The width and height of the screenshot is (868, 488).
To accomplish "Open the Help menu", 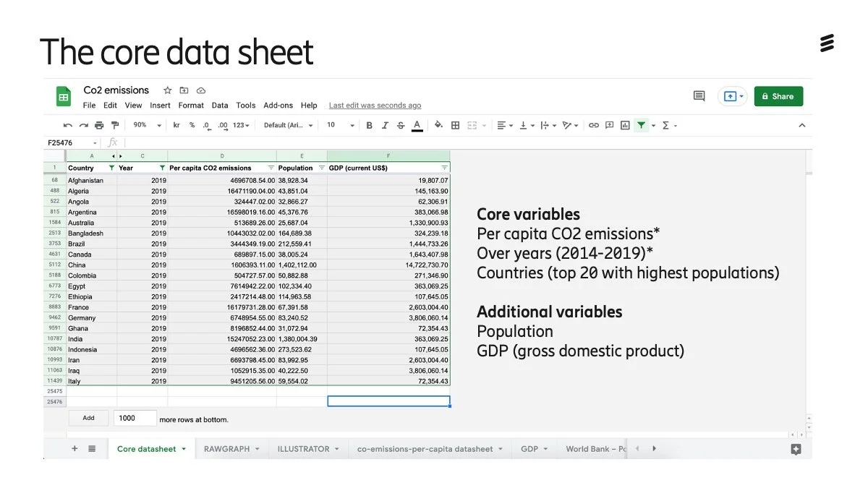I will tap(309, 106).
